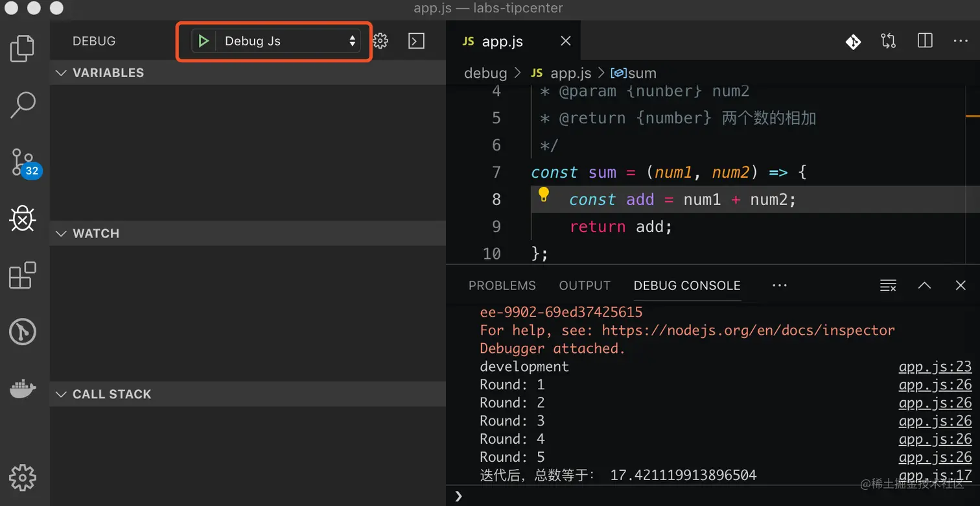Switch to the OUTPUT tab
The height and width of the screenshot is (506, 980).
tap(585, 285)
